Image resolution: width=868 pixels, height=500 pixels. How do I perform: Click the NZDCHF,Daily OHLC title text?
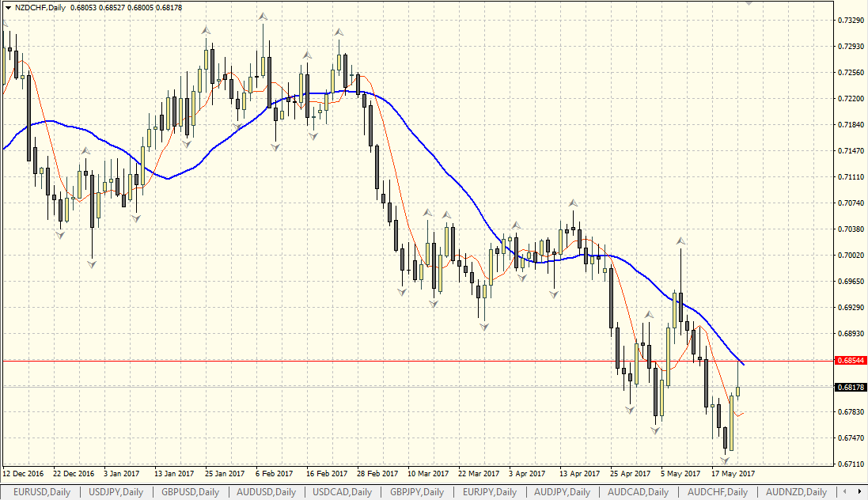[99, 8]
